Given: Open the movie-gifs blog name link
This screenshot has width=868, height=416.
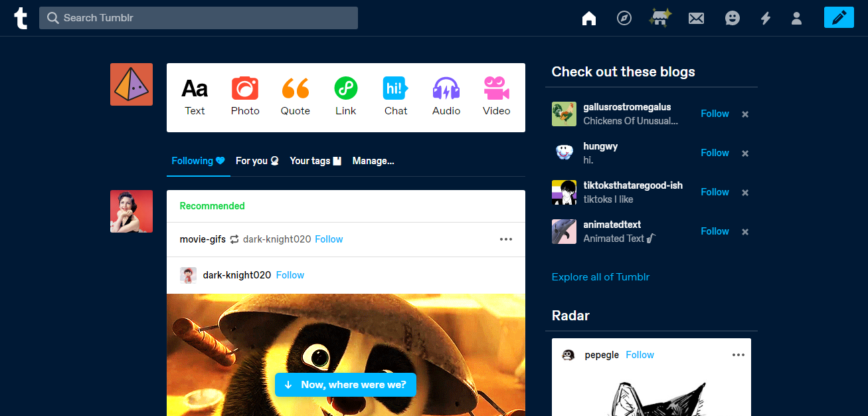Looking at the screenshot, I should (x=203, y=239).
